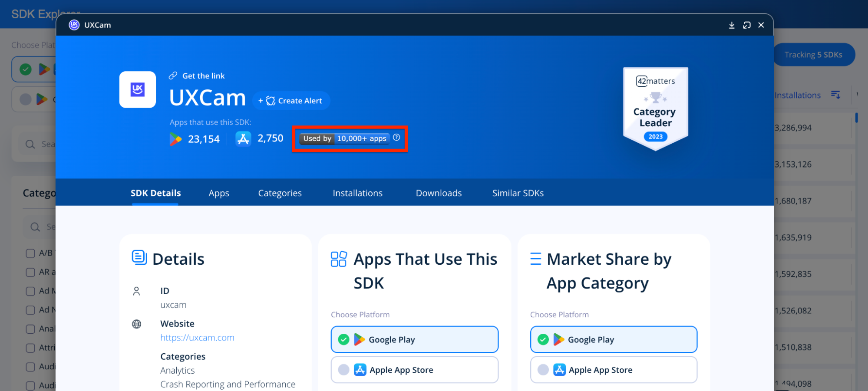Viewport: 868px width, 391px height.
Task: Download the UXCam SDK report
Action: [x=732, y=25]
